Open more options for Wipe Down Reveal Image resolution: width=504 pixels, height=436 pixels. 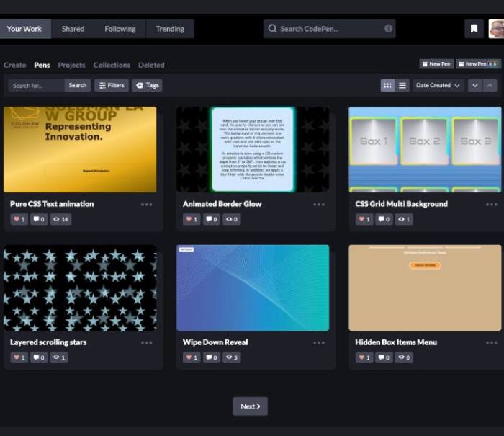319,343
